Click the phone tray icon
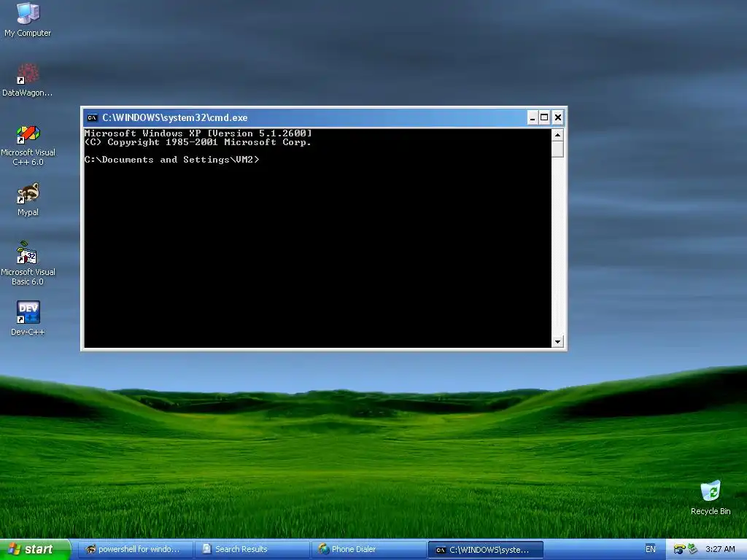 point(679,550)
